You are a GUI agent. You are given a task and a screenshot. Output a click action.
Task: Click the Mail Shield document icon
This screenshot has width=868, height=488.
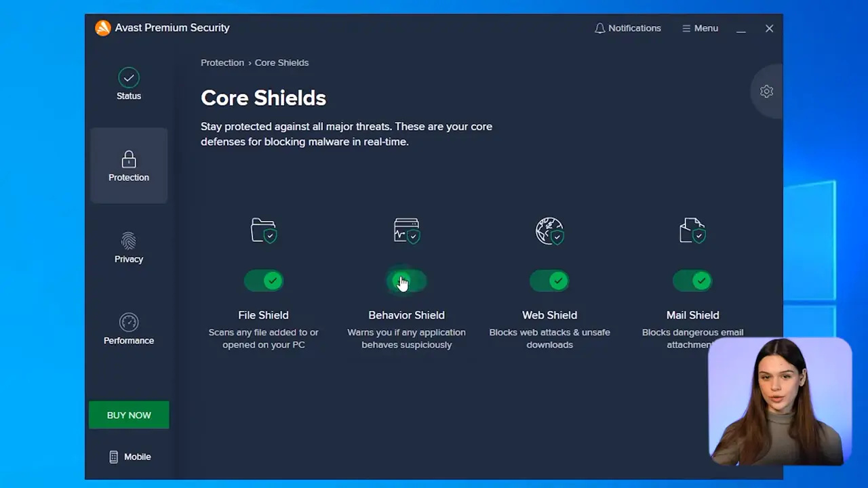(692, 230)
